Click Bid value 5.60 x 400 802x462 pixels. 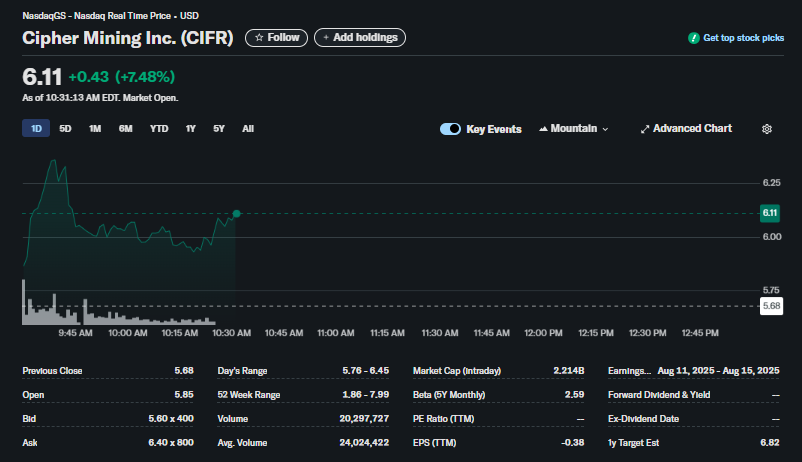[171, 419]
